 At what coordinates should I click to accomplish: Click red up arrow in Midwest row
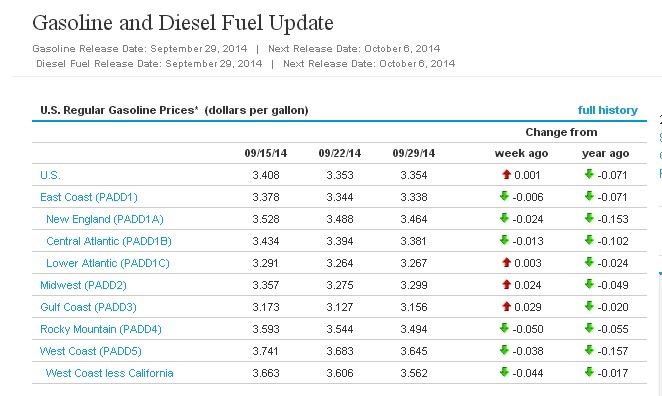(507, 284)
